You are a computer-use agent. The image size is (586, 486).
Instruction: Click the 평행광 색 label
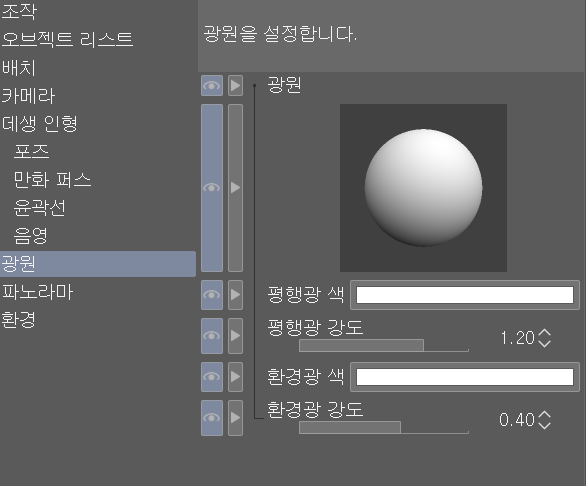306,295
